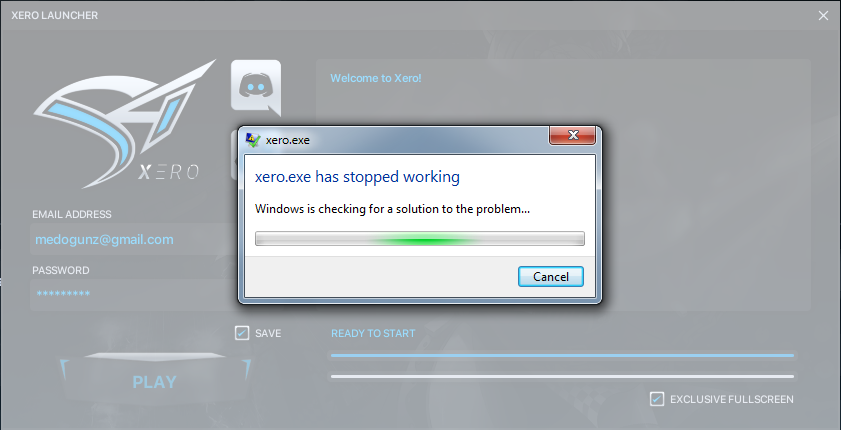
Task: Close the xero.exe error dialog
Action: [572, 135]
